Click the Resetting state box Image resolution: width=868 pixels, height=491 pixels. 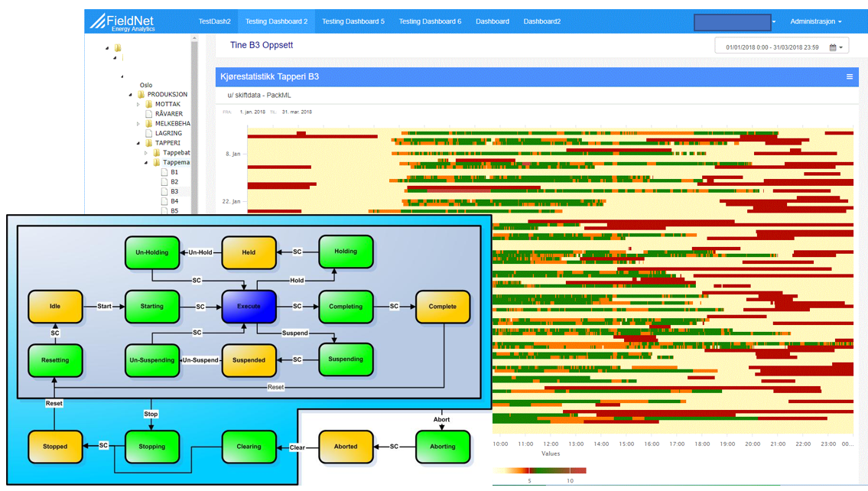(x=55, y=360)
